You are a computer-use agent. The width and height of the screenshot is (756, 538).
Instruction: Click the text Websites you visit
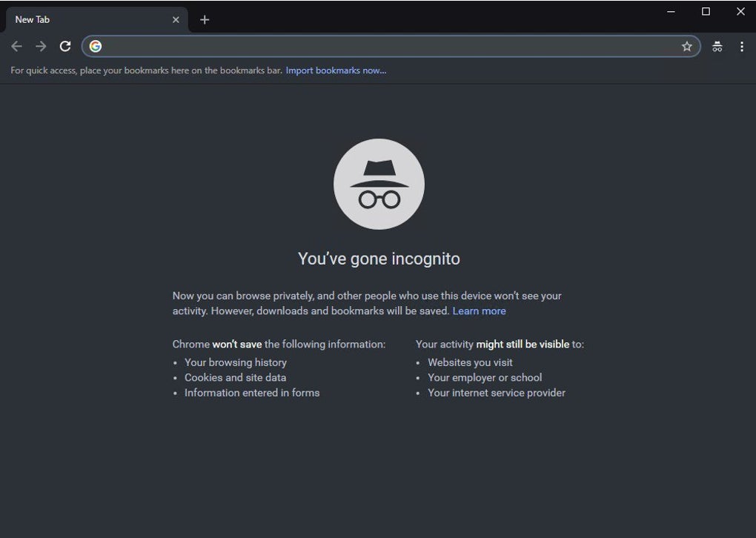pos(470,362)
